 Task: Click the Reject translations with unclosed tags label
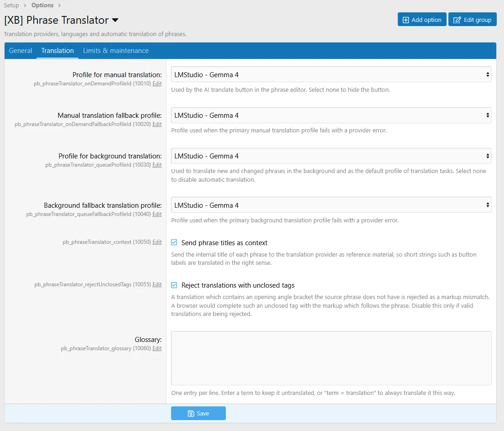238,285
